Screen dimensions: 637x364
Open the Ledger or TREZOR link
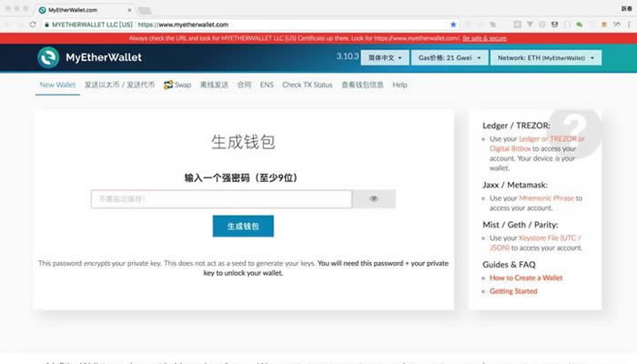(x=551, y=138)
